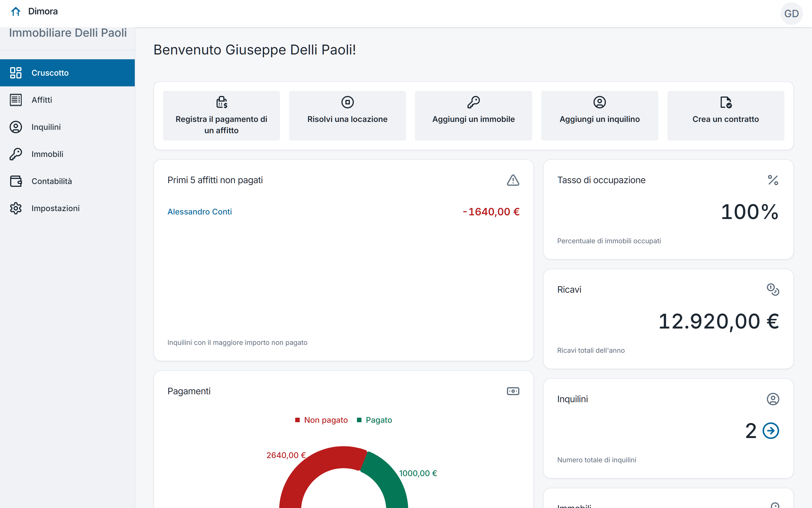Screen dimensions: 812x508
Task: Click the Percentuale di immobili occupati caption
Action: [x=609, y=241]
